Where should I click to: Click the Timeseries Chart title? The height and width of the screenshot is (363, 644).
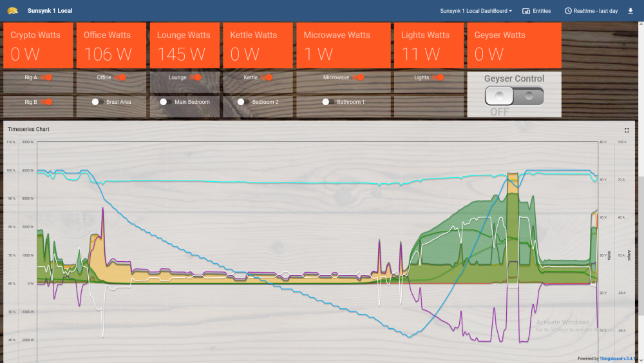click(x=28, y=129)
